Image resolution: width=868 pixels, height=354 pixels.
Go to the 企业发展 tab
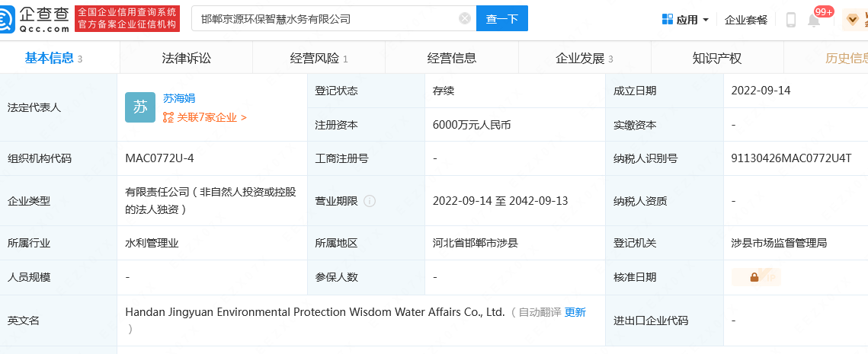click(585, 58)
